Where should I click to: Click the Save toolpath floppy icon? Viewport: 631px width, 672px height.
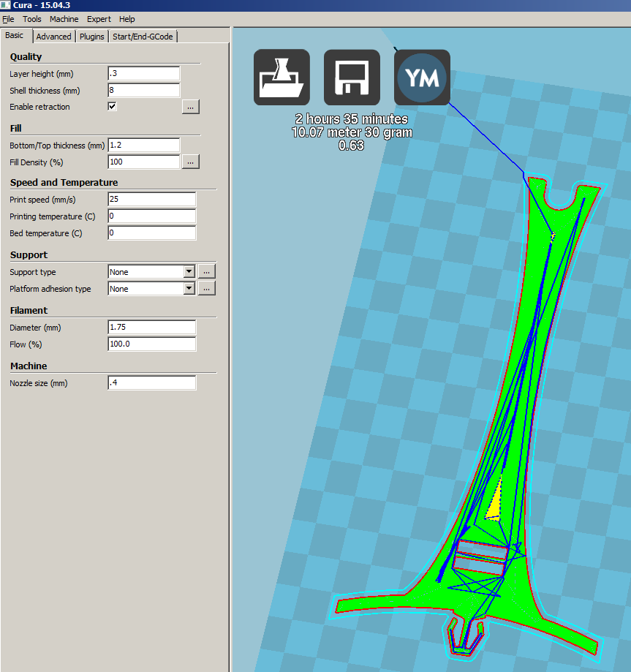[352, 77]
